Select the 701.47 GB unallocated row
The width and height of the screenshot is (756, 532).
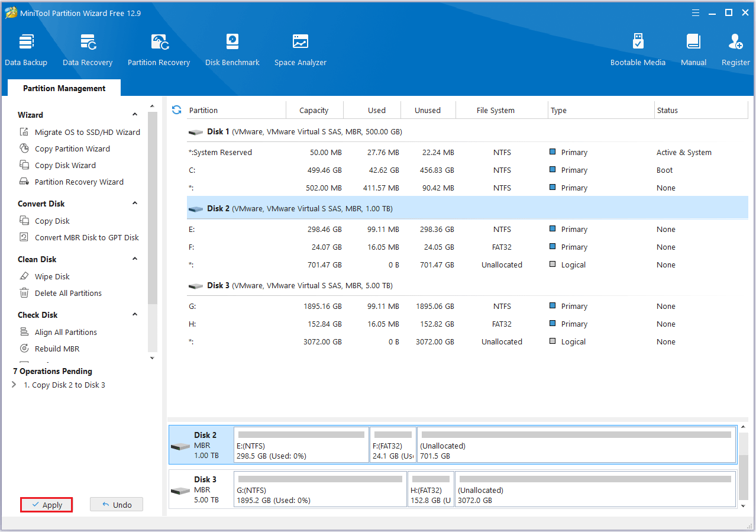tap(467, 265)
